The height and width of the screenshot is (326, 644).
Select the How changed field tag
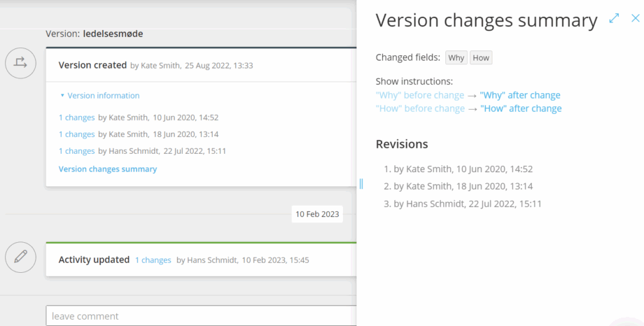click(x=481, y=58)
